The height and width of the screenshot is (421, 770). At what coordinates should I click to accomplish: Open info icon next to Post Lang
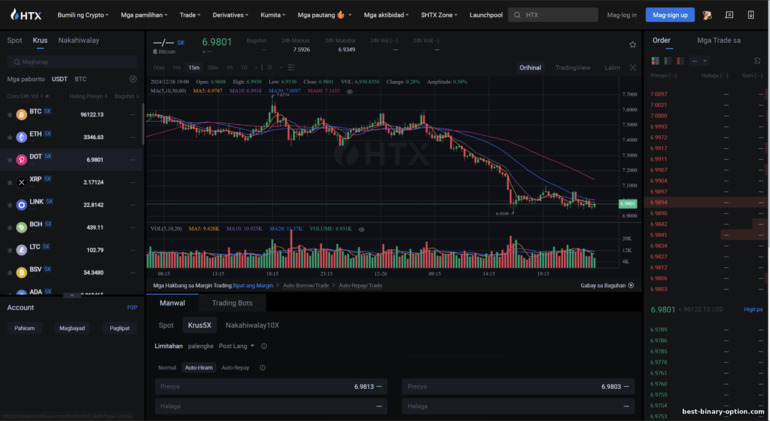[264, 346]
